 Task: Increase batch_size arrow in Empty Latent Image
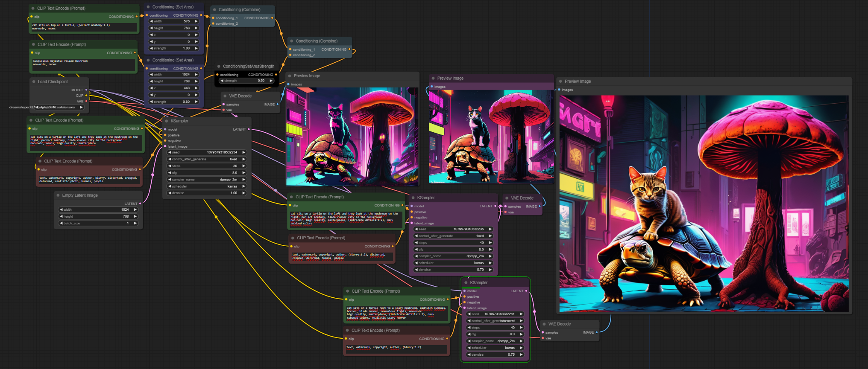135,223
